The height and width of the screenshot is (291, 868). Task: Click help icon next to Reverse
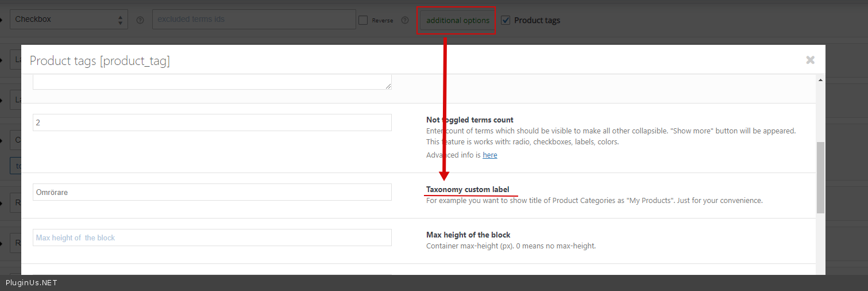point(405,20)
